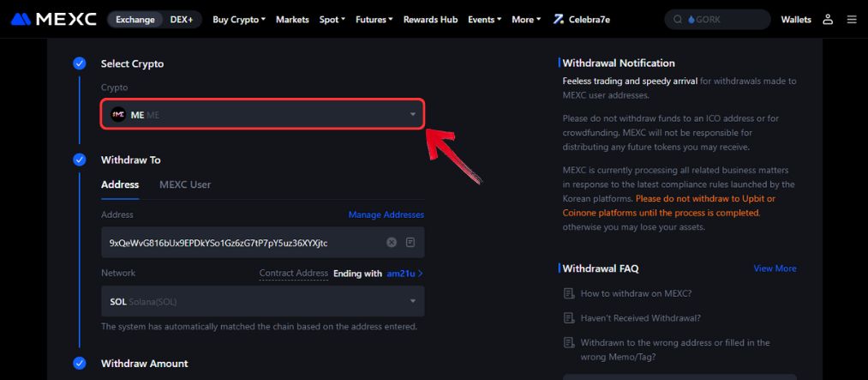The image size is (868, 380).
Task: Open the Futures dropdown menu
Action: [374, 20]
